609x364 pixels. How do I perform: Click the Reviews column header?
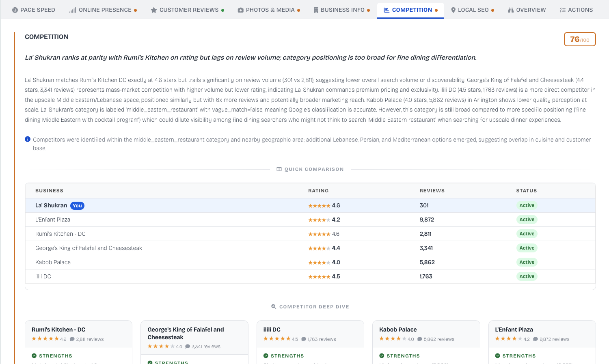coord(432,191)
